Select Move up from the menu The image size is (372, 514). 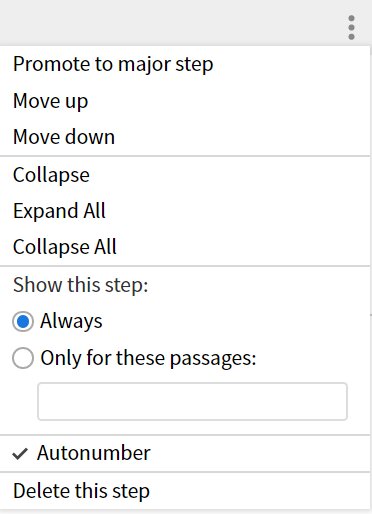(185, 101)
